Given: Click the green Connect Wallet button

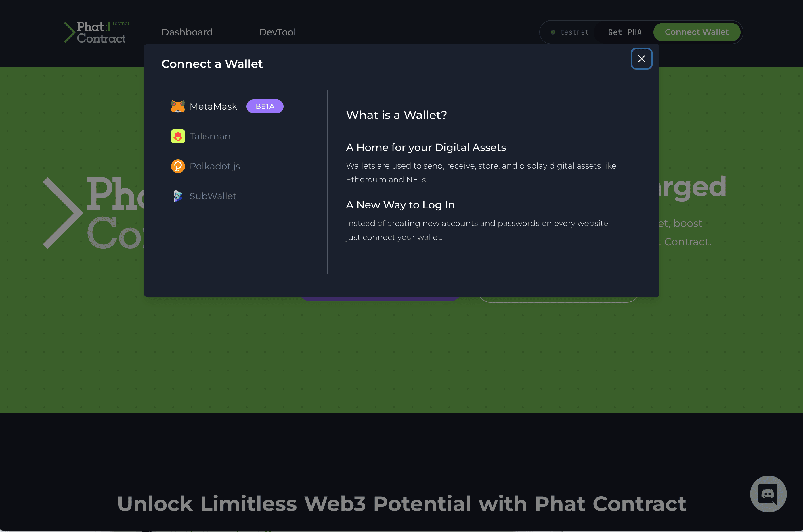Looking at the screenshot, I should 697,32.
